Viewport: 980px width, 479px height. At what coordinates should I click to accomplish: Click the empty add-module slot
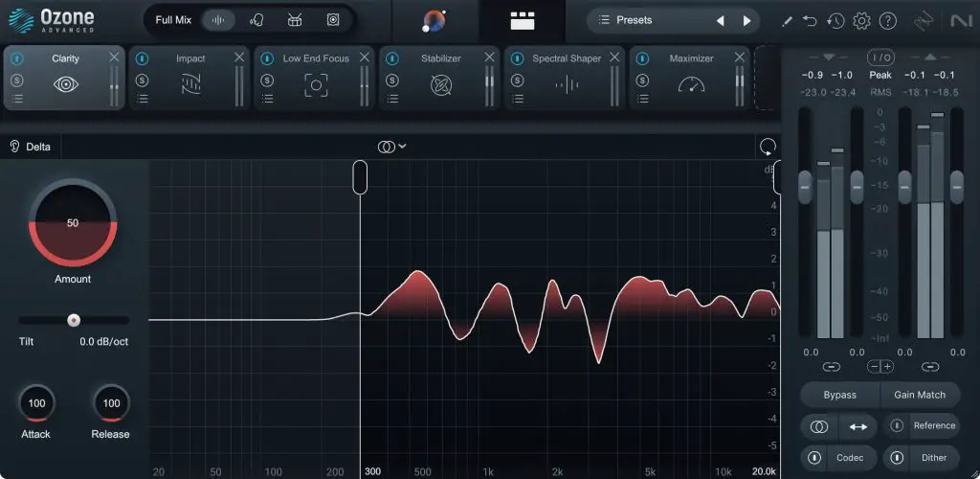[767, 79]
